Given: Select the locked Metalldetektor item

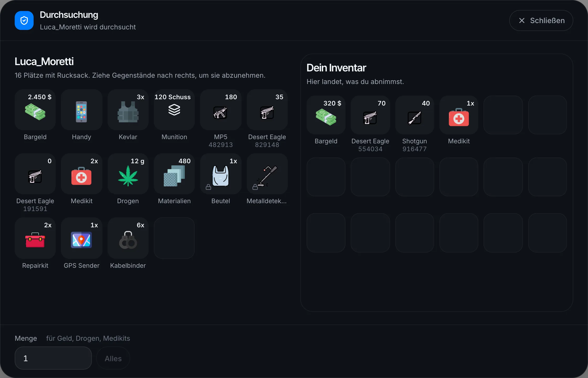Looking at the screenshot, I should coord(267,174).
